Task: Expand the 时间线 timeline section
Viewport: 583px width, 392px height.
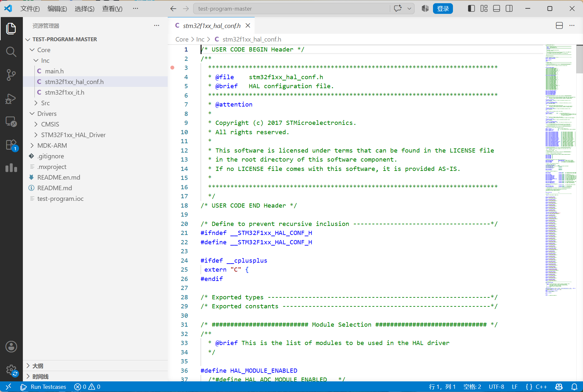Action: 95,376
